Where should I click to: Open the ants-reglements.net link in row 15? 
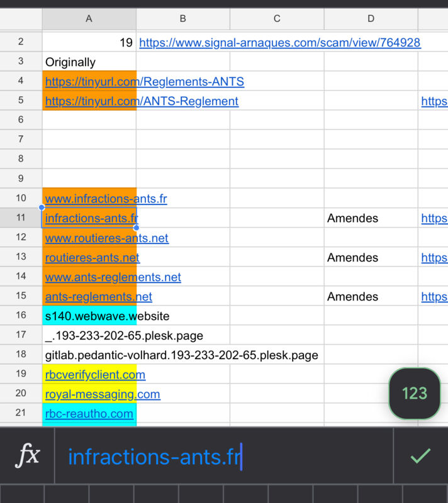tap(99, 297)
